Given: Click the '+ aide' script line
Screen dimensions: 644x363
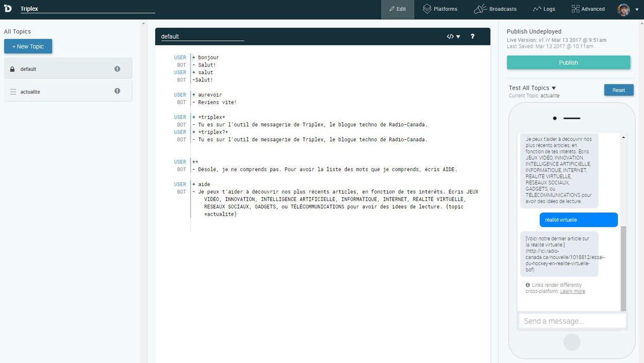Looking at the screenshot, I should tap(201, 185).
